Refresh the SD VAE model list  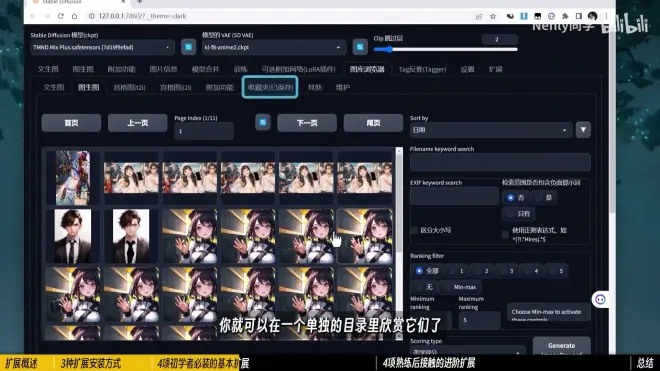tap(360, 47)
